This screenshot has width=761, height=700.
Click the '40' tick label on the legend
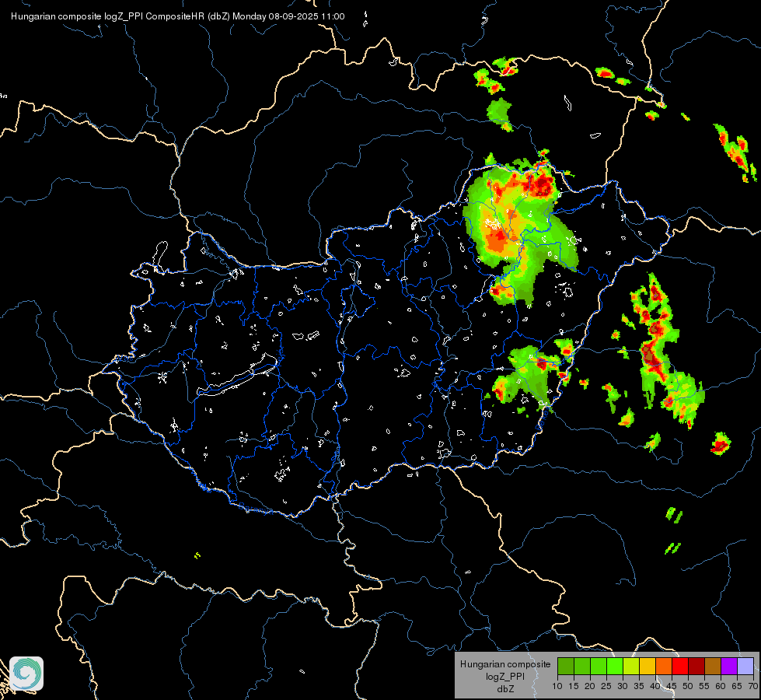click(x=655, y=687)
